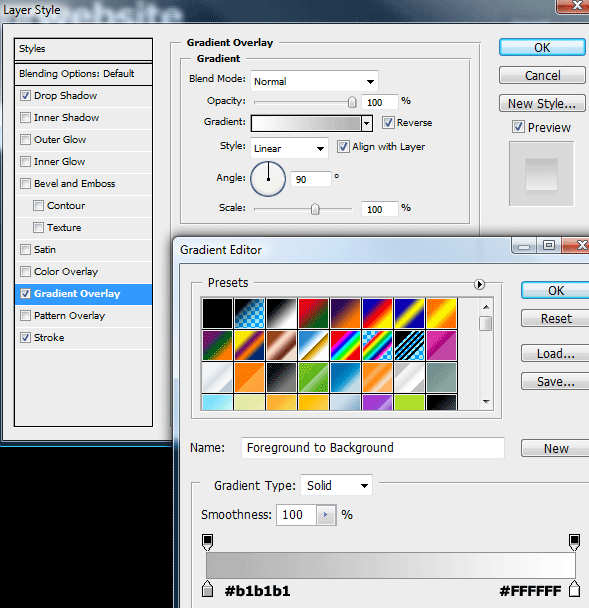Click the right opacity stop above gradient bar
Screen dimensions: 589x608
tap(574, 542)
